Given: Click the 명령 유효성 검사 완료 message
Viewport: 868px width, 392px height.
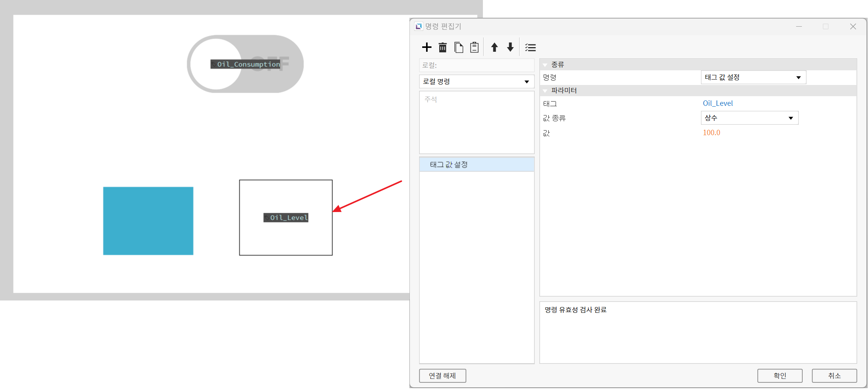Looking at the screenshot, I should point(575,310).
